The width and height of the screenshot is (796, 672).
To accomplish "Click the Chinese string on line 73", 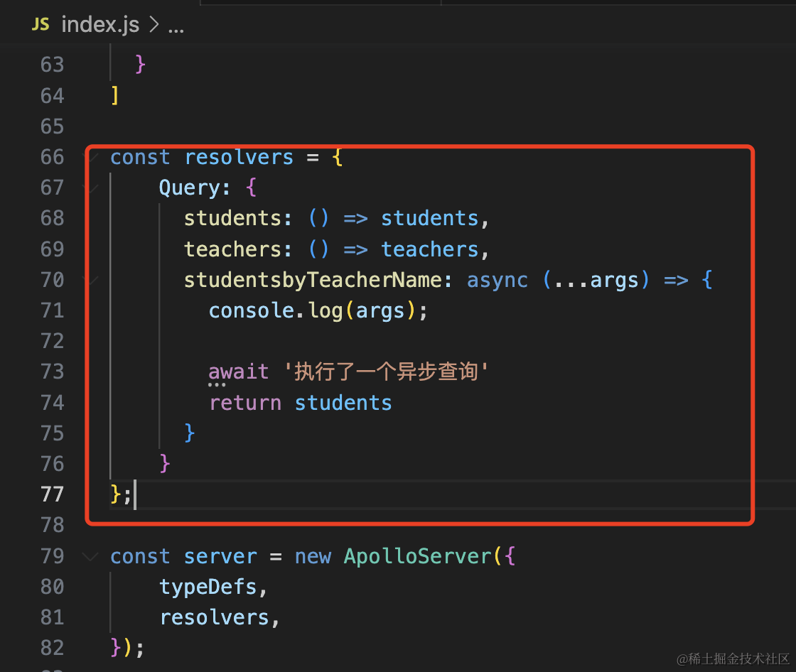I will [x=386, y=372].
